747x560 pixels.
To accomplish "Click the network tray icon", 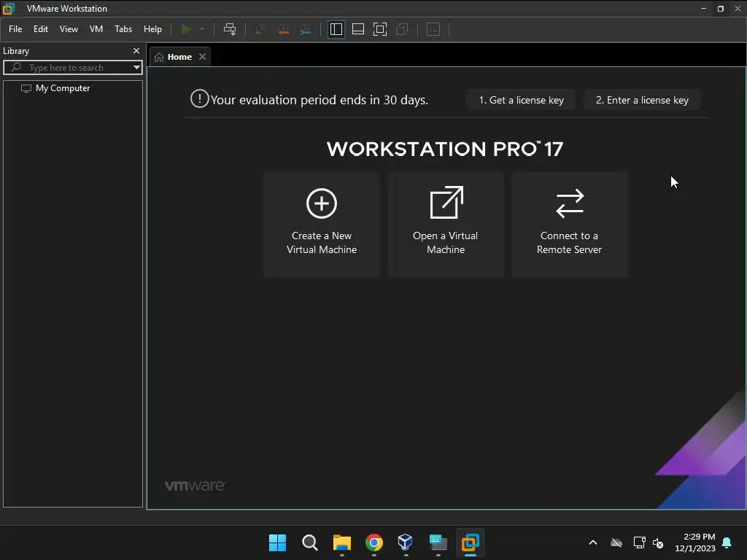I will tap(639, 542).
